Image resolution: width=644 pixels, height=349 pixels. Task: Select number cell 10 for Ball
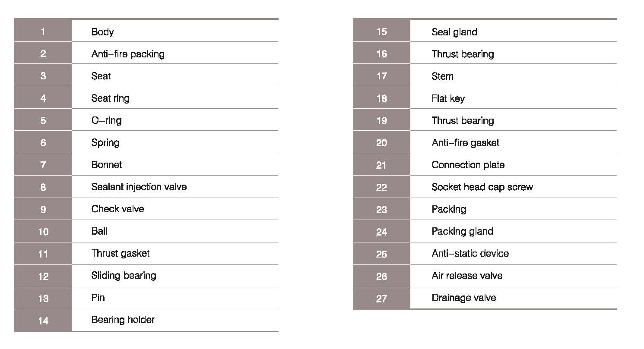[43, 232]
